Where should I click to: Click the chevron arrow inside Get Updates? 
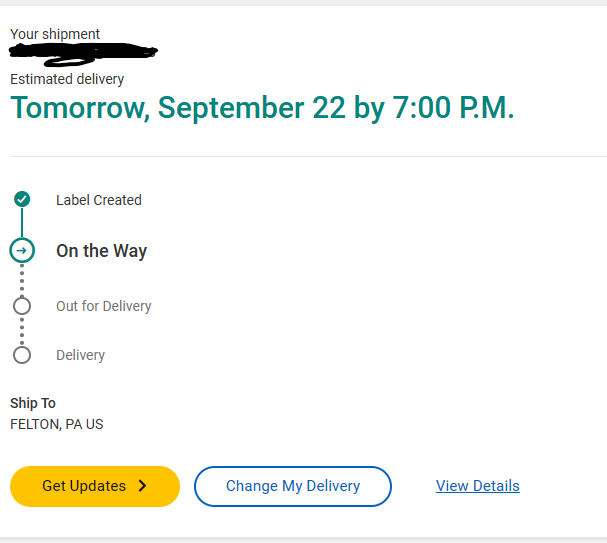pyautogui.click(x=142, y=486)
